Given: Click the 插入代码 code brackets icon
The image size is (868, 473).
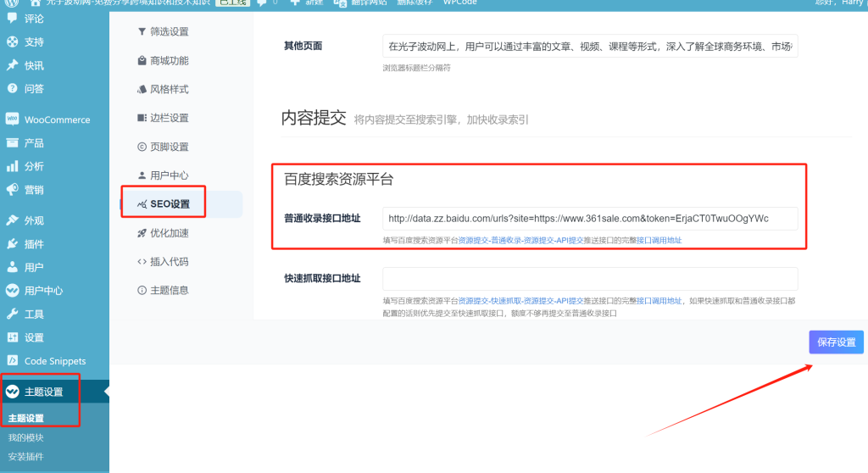Looking at the screenshot, I should click(142, 262).
